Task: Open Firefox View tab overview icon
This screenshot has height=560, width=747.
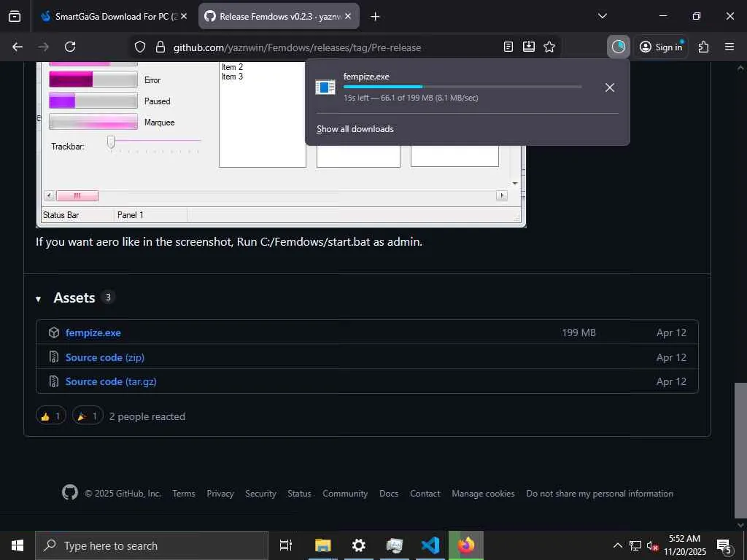Action: [x=15, y=16]
